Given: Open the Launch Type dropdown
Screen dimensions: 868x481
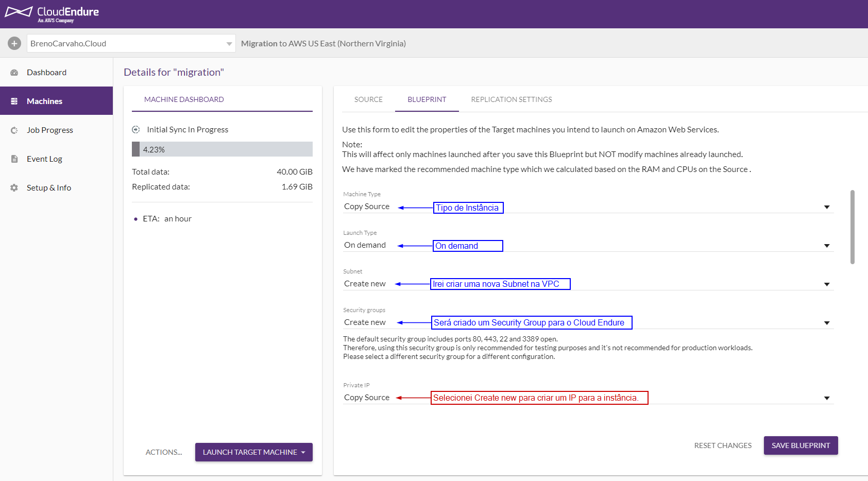Looking at the screenshot, I should 826,246.
